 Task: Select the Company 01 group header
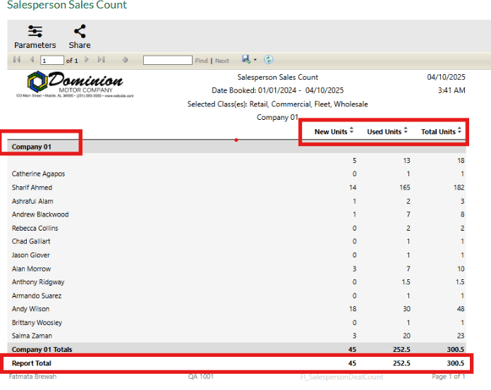32,147
